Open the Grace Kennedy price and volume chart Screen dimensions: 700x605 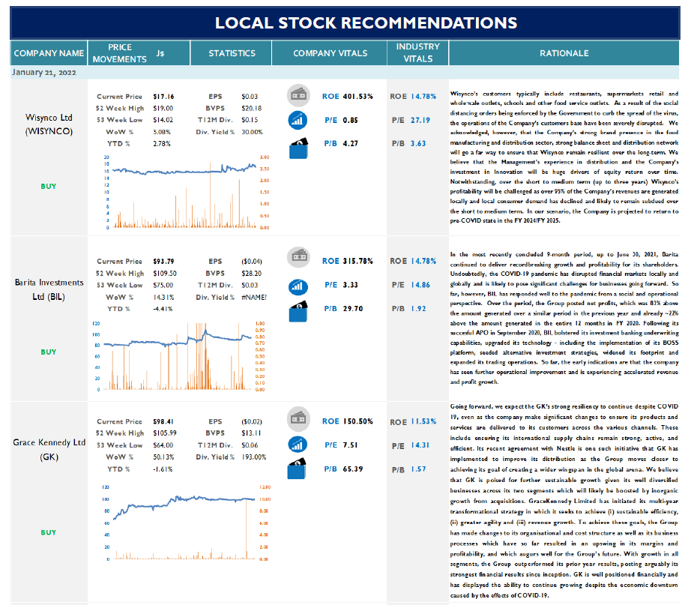click(x=186, y=523)
